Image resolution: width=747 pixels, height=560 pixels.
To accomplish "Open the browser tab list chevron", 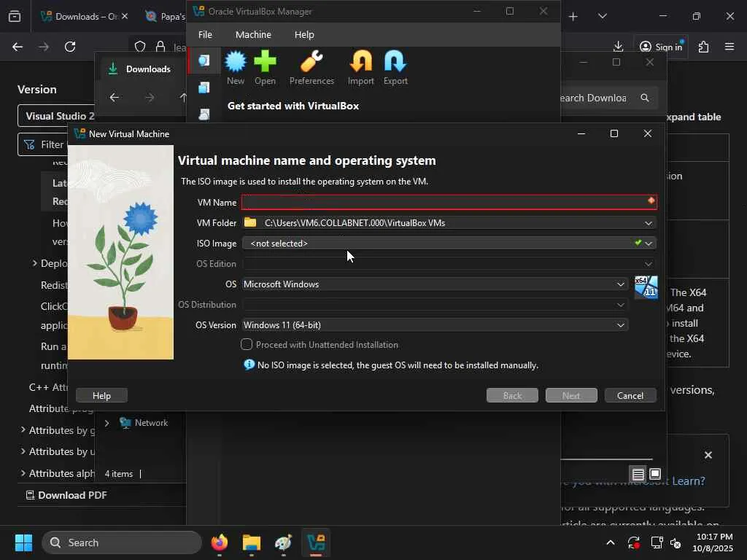I will [x=602, y=16].
